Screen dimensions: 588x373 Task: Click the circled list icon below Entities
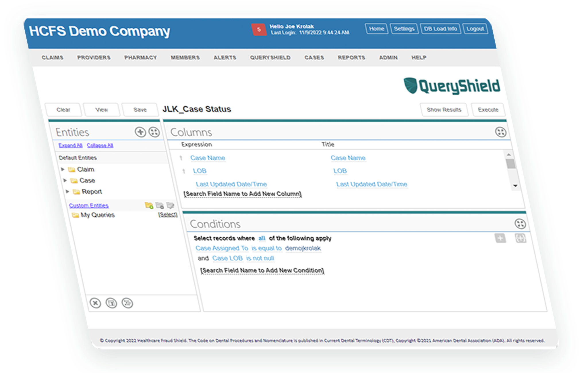tap(127, 303)
